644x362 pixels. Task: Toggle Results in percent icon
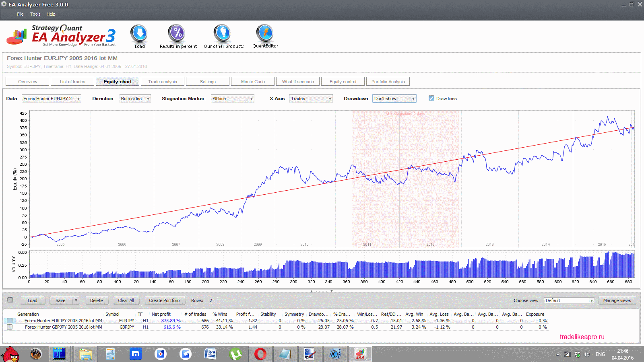[177, 33]
